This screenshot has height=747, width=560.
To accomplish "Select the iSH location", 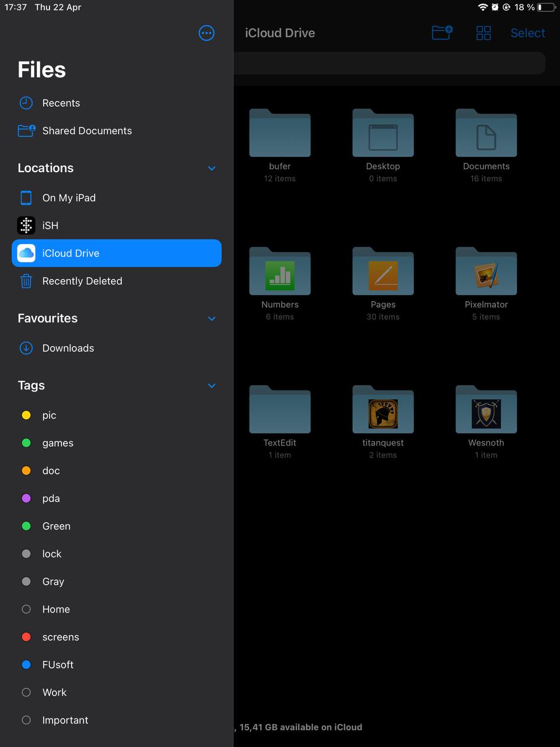I will pyautogui.click(x=117, y=225).
